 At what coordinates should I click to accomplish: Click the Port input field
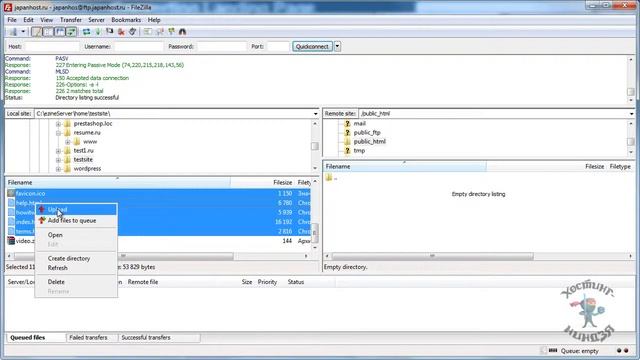click(x=278, y=47)
